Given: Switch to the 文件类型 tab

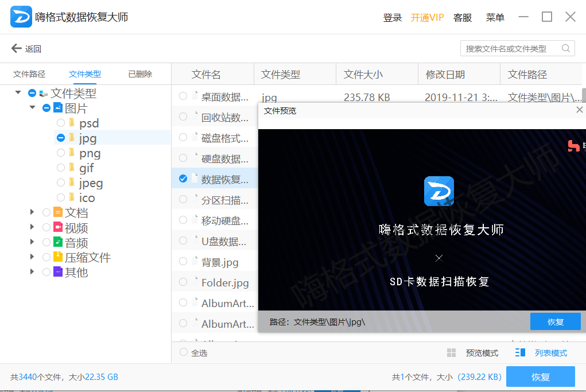Looking at the screenshot, I should [85, 74].
